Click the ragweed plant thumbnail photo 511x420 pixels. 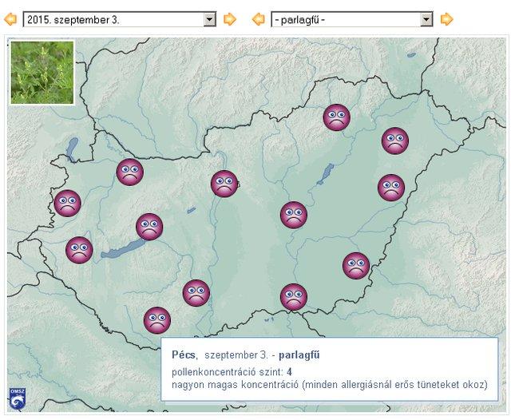[42, 73]
